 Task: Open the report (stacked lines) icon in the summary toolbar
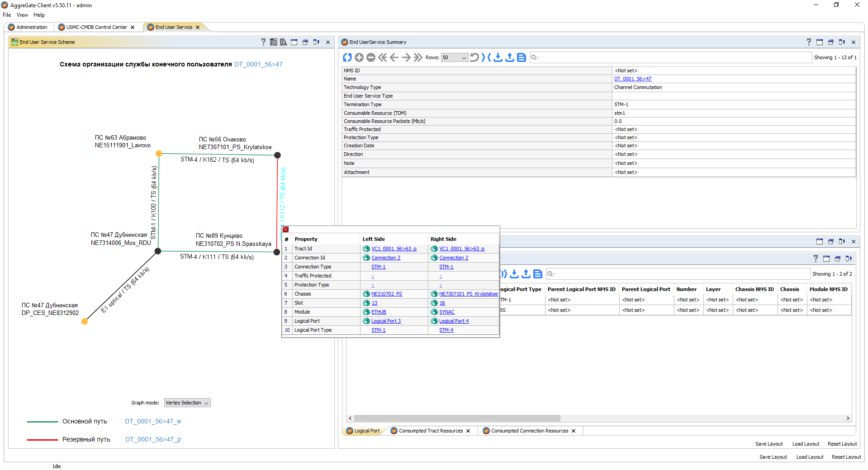(x=522, y=57)
